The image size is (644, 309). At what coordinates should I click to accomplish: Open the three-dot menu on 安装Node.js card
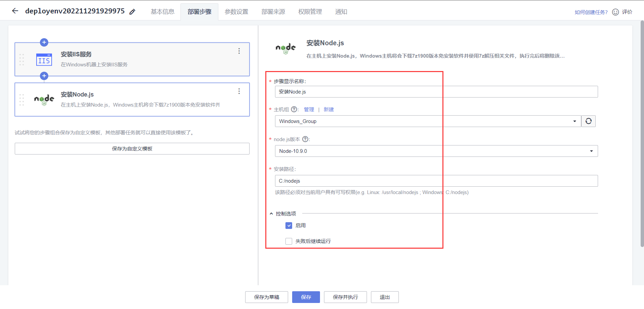click(x=239, y=91)
